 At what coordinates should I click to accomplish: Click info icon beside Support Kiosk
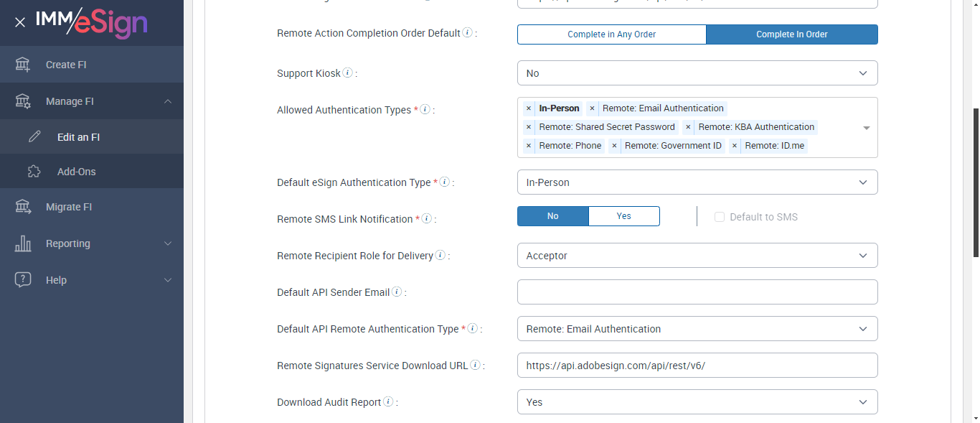[x=347, y=73]
